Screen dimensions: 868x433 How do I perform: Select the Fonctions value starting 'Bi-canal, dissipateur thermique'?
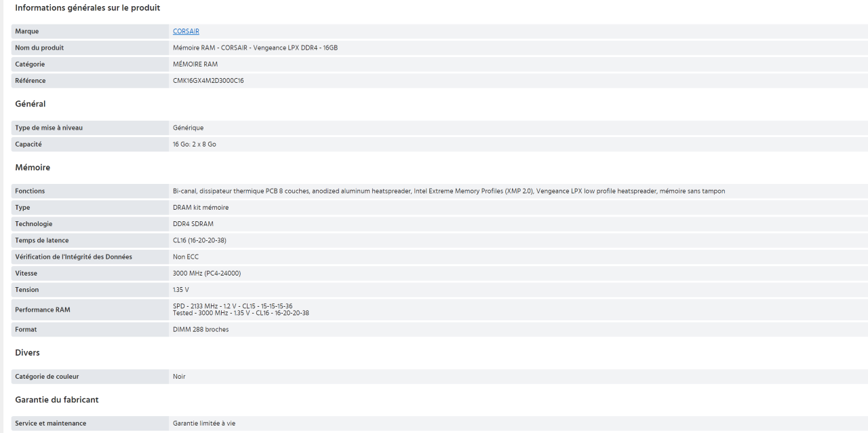point(449,191)
